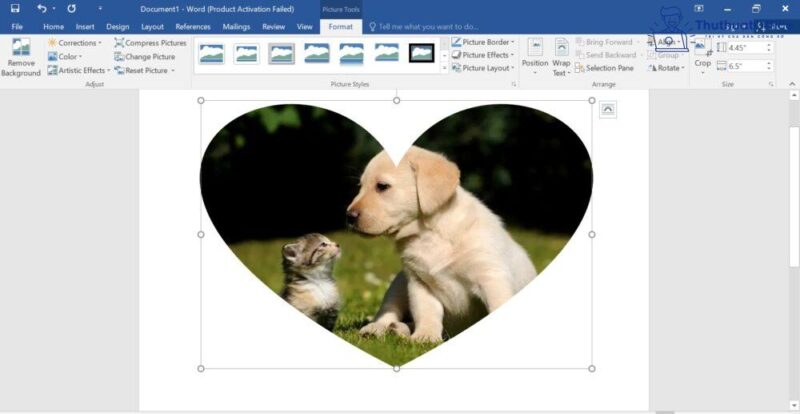Screen dimensions: 800x414
Task: Open Picture Border options
Action: pyautogui.click(x=483, y=42)
